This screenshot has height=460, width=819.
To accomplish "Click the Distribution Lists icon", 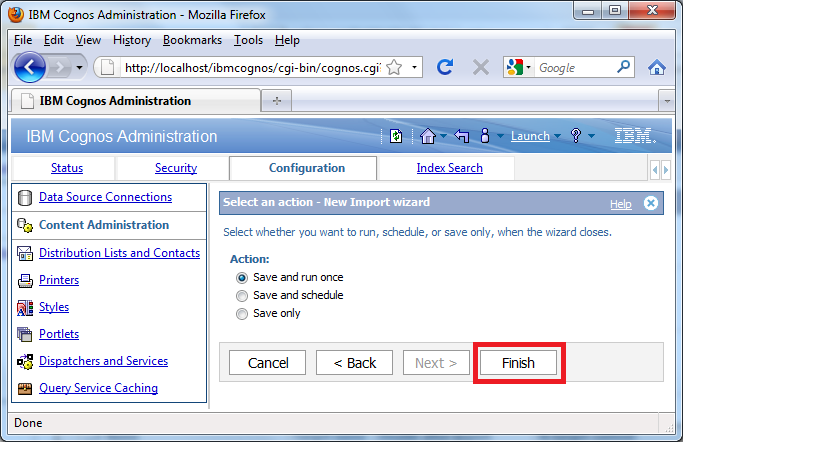I will pyautogui.click(x=25, y=253).
